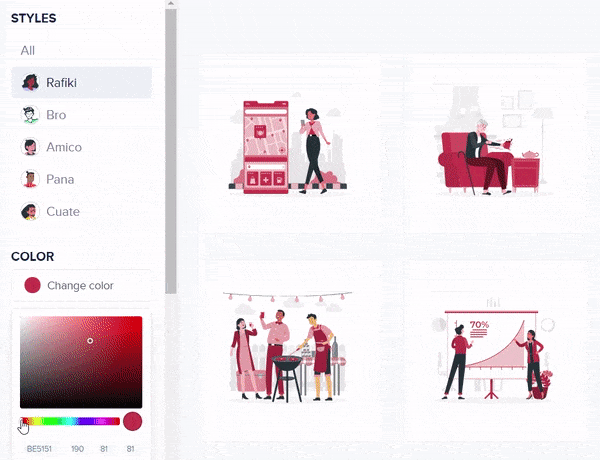
Task: Click the Pana avatar icon
Action: (30, 179)
